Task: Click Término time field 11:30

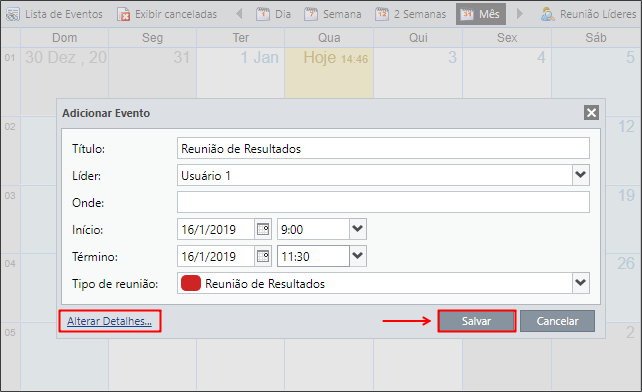Action: tap(313, 256)
